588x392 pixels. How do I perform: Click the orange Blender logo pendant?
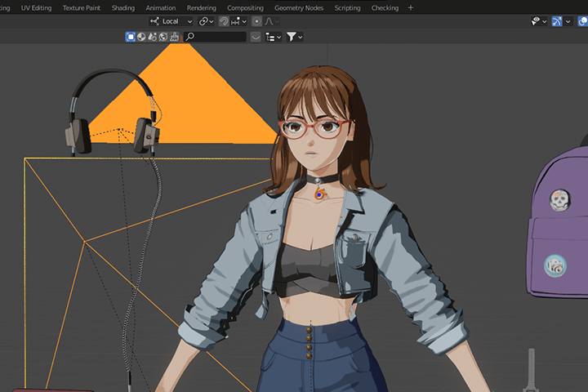(x=320, y=194)
